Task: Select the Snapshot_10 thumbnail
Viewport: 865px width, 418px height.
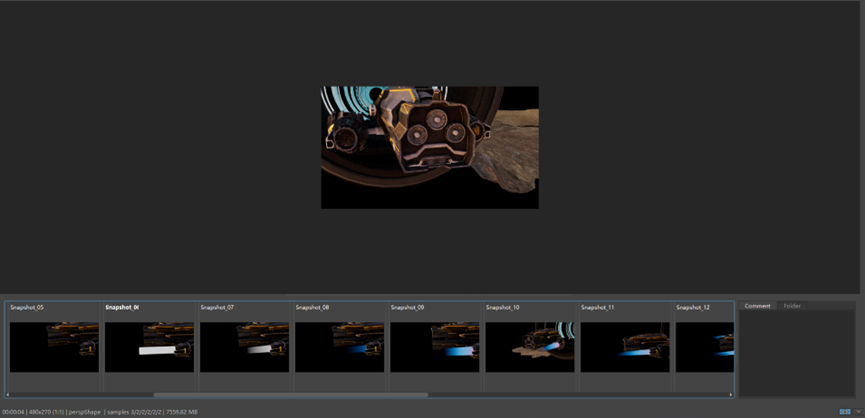Action: click(530, 347)
